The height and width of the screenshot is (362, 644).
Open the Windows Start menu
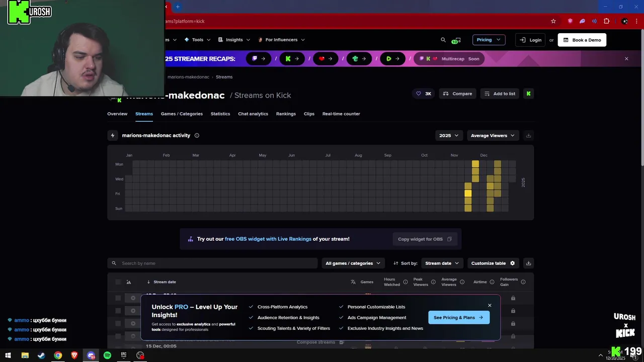[x=8, y=355]
